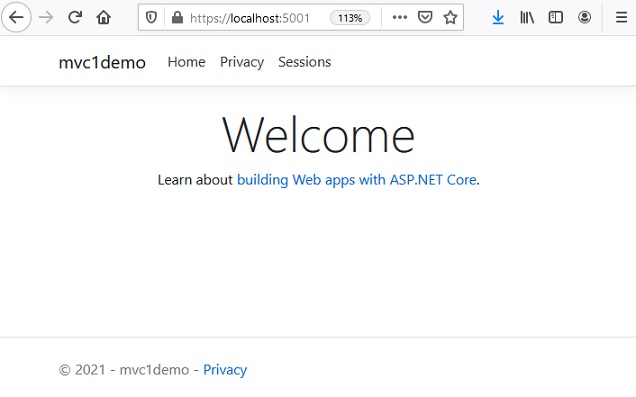Click the forward navigation arrow
This screenshot has height=397, width=636.
pos(46,17)
